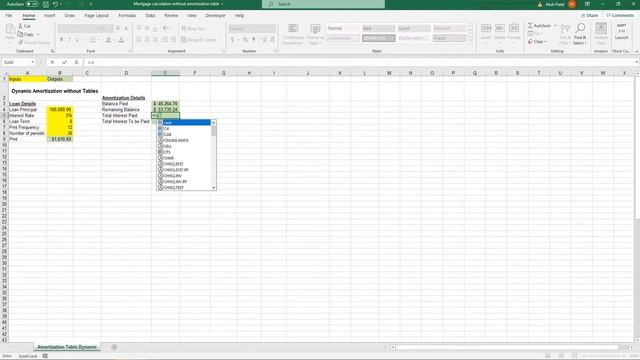
Task: Click the new sheet plus icon
Action: 114,347
